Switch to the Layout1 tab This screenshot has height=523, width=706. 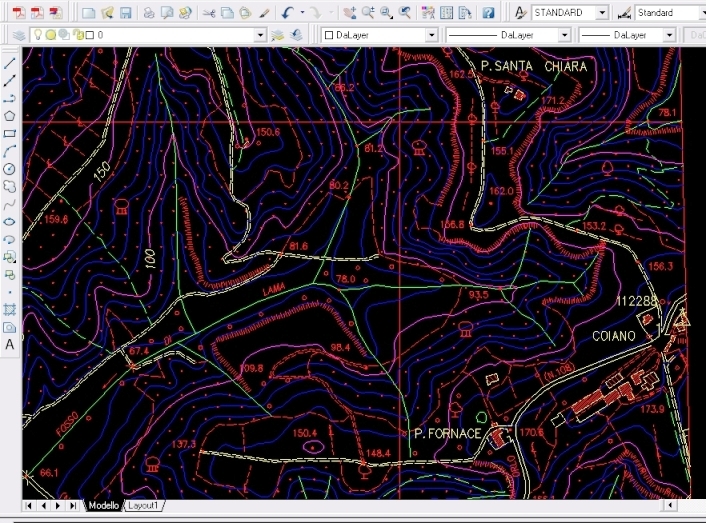143,505
